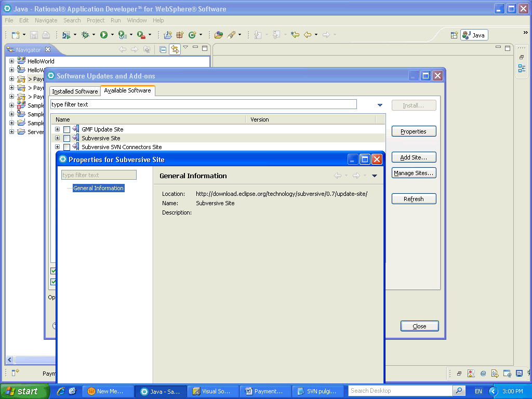Open the Window menu
532x399 pixels.
[137, 20]
